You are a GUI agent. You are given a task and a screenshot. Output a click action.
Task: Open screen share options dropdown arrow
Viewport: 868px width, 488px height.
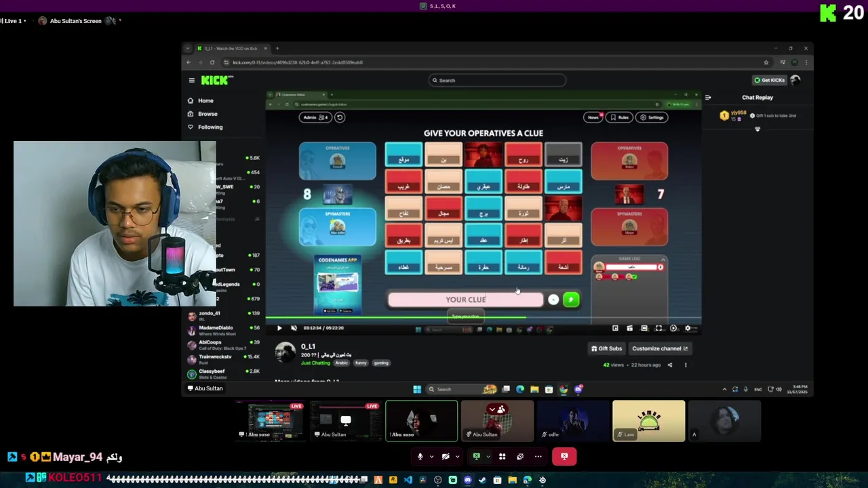click(487, 457)
